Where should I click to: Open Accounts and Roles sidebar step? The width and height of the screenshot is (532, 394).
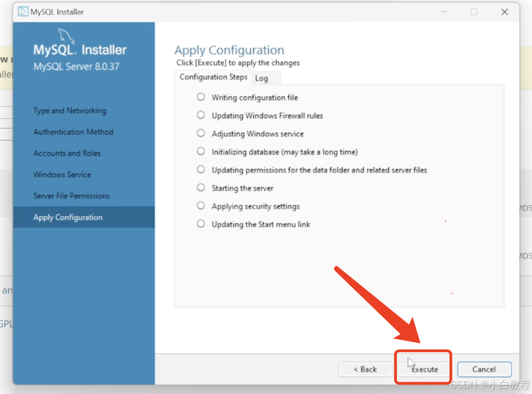pyautogui.click(x=67, y=153)
